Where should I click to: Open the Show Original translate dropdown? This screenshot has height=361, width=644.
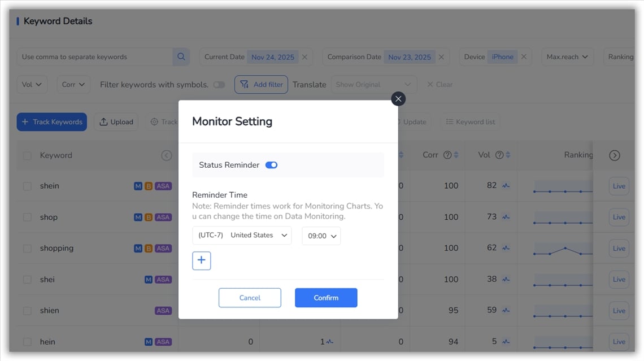[x=373, y=85]
